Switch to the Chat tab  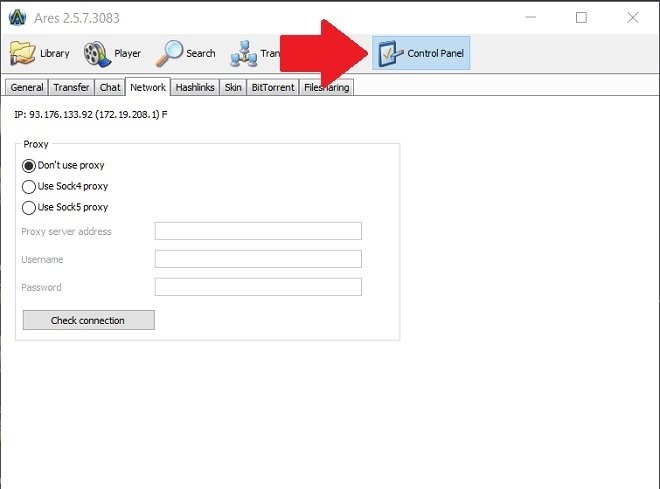coord(110,88)
